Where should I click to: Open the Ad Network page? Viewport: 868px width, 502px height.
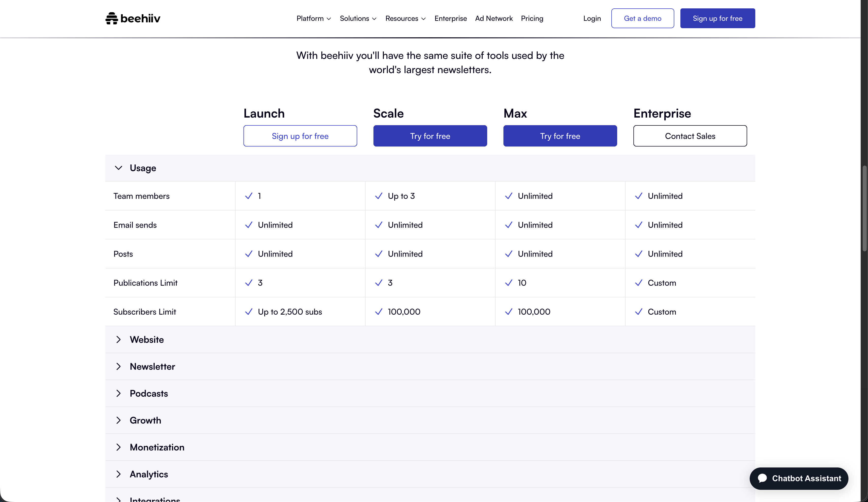(x=494, y=18)
